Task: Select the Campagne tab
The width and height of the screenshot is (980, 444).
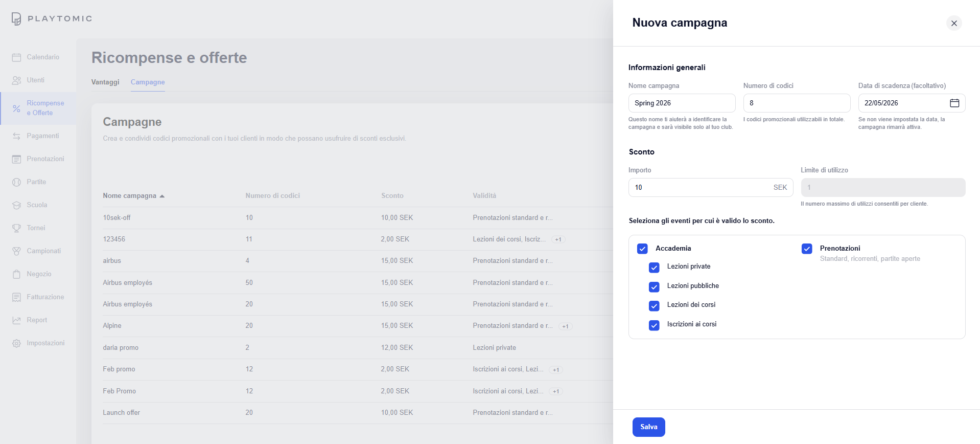Action: (x=148, y=82)
